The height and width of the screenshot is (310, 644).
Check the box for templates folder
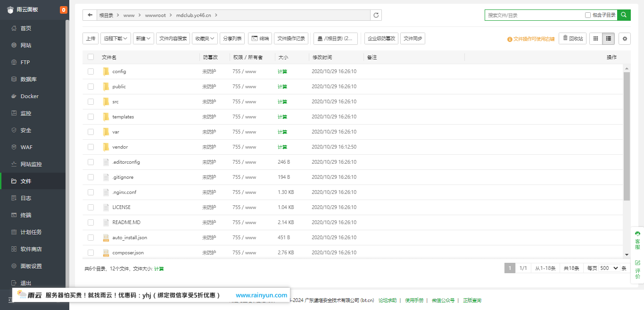click(91, 117)
